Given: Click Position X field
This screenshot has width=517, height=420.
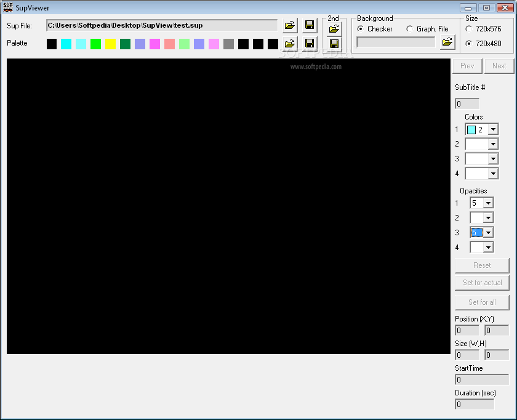Looking at the screenshot, I should click(467, 331).
